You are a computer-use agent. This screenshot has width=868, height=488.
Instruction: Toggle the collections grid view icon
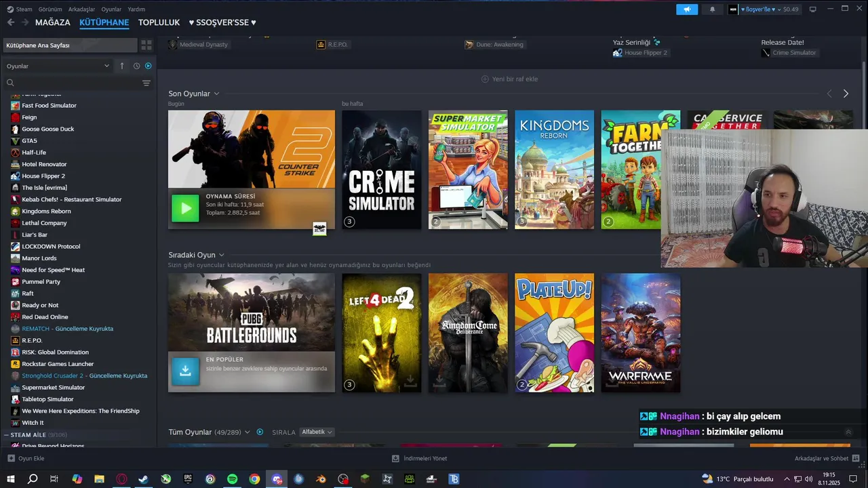[x=146, y=45]
